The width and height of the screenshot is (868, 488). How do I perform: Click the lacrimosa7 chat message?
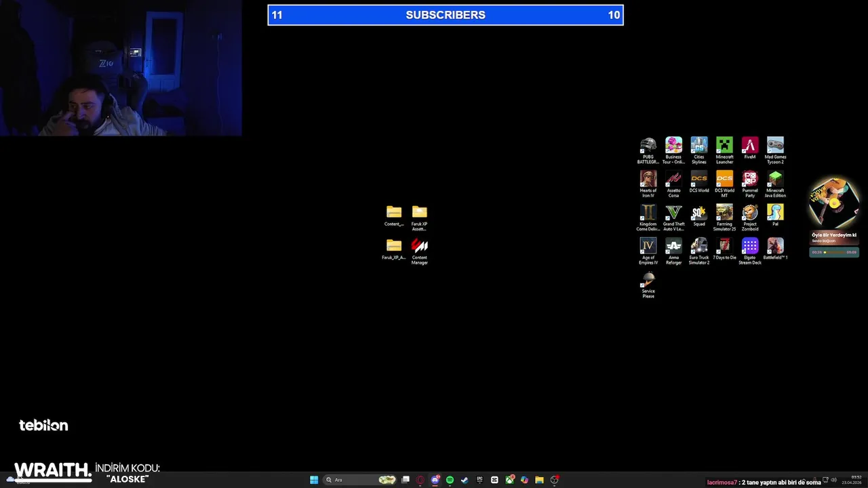click(x=764, y=483)
